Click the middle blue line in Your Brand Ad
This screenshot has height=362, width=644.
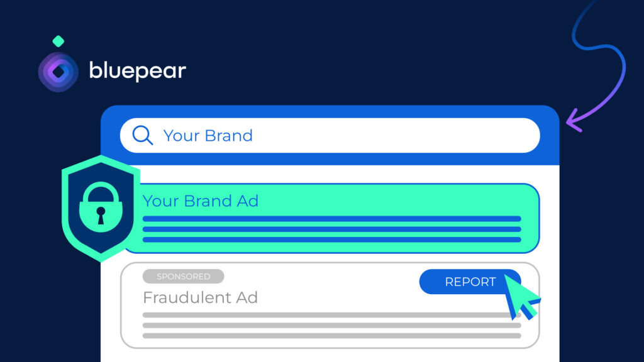click(331, 229)
